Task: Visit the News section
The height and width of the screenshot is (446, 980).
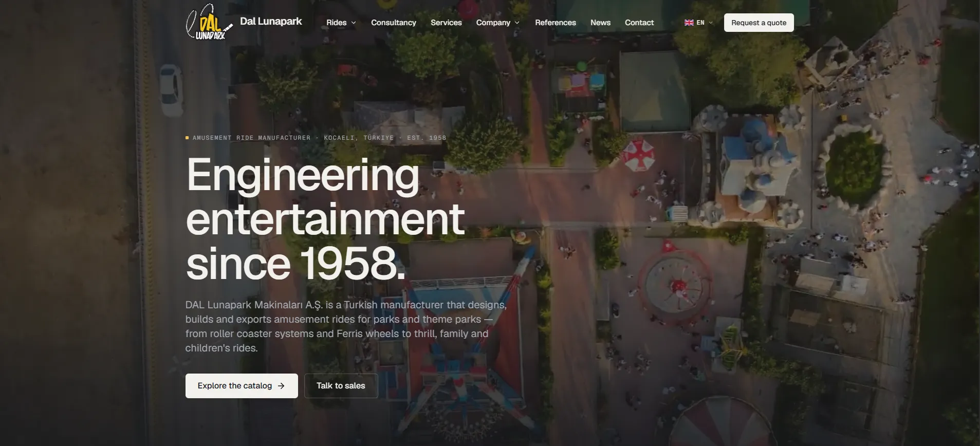Action: point(600,23)
